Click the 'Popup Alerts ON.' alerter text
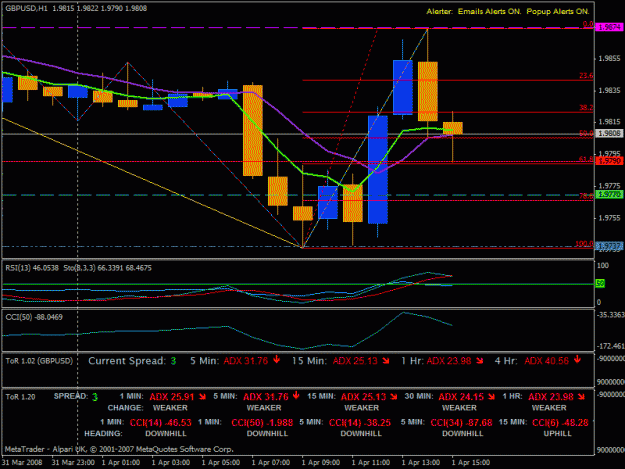The image size is (625, 469). 558,12
